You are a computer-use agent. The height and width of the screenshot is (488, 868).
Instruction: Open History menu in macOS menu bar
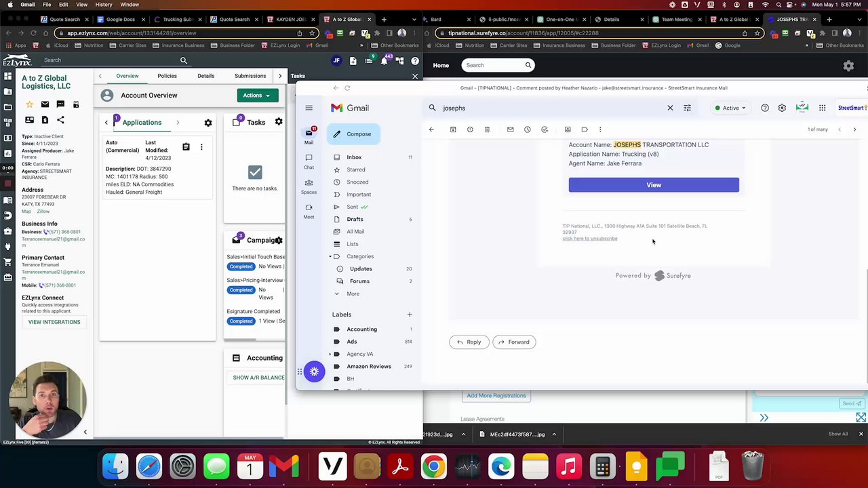(x=104, y=5)
